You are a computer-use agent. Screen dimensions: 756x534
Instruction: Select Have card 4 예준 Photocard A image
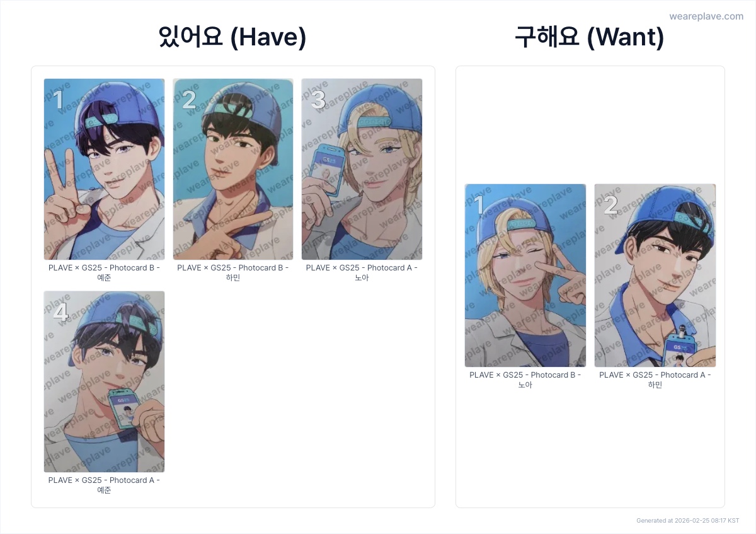[x=104, y=381]
